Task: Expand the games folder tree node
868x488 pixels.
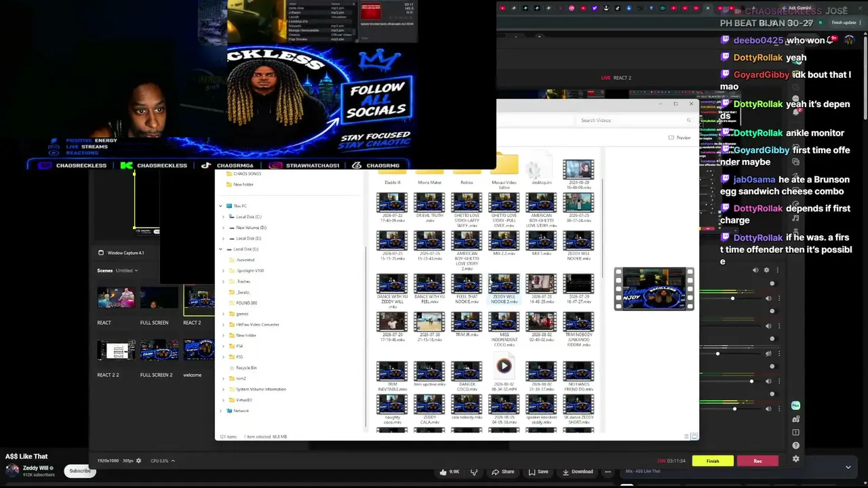Action: tap(224, 314)
